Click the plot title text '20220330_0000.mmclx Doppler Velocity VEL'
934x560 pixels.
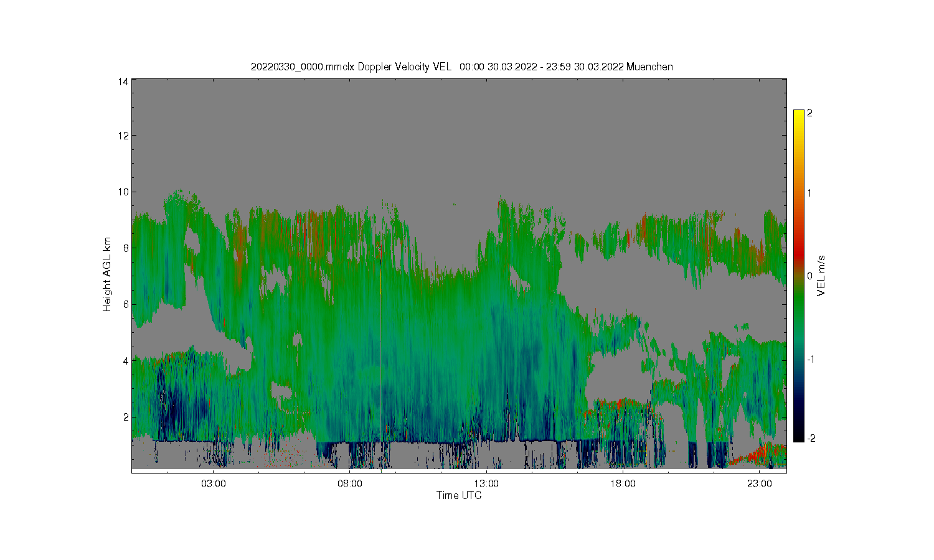tap(351, 67)
